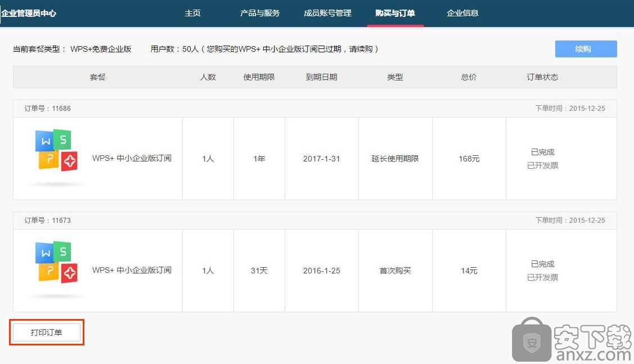
Task: Click WPS logo icon in order 11686
Action: coord(56,150)
